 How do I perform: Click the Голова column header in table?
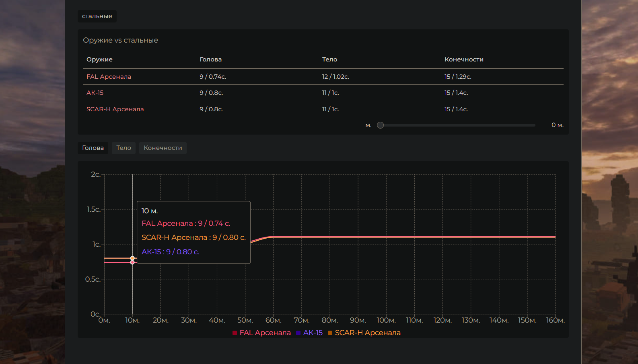[x=210, y=59]
